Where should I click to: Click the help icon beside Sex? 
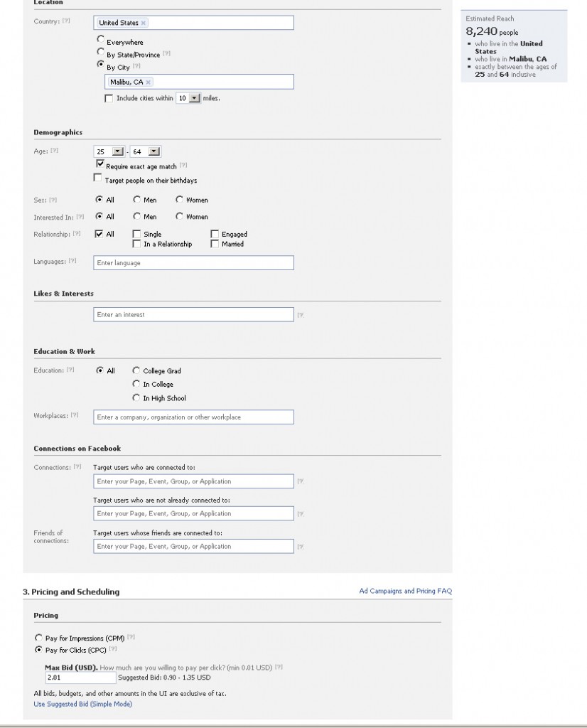[x=53, y=200]
